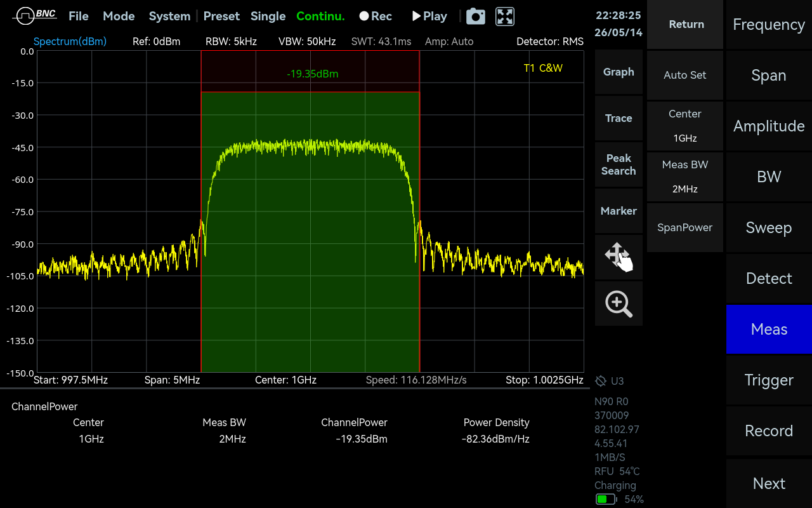This screenshot has width=812, height=508.
Task: Click the VBW: 50kHz readout
Action: 307,41
